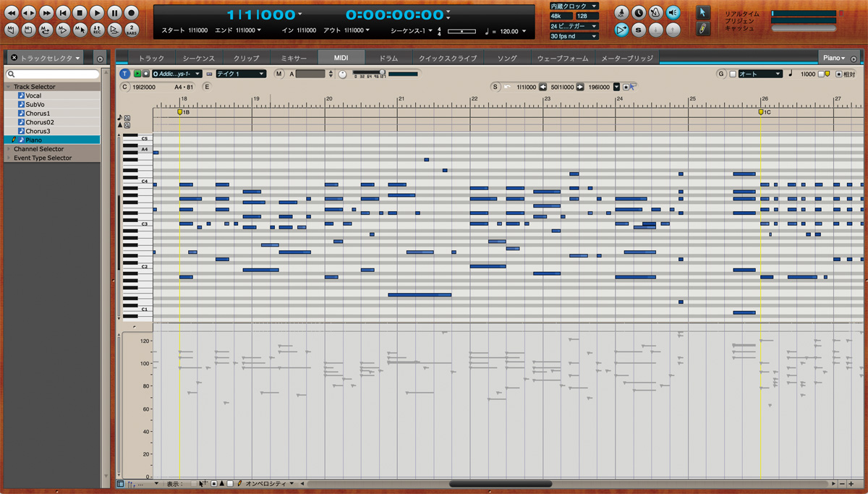Click the fast forward transport button
This screenshot has height=494, width=868.
(46, 12)
